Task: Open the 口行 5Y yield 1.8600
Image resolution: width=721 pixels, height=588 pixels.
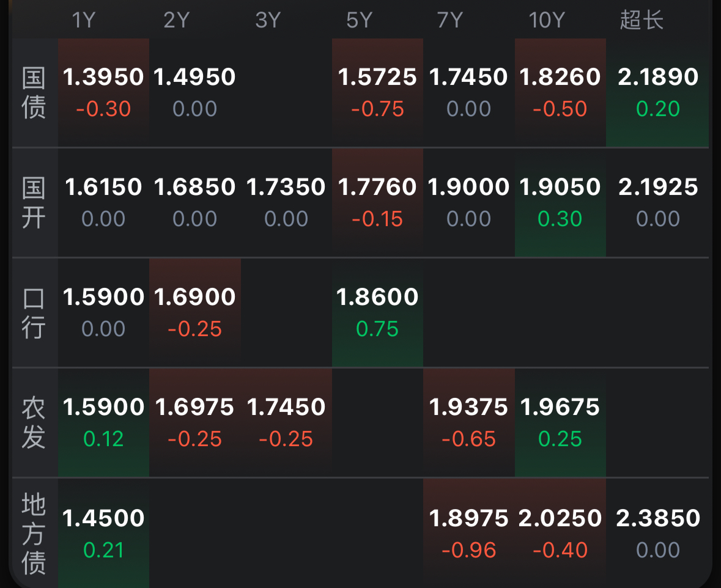Action: pos(377,312)
